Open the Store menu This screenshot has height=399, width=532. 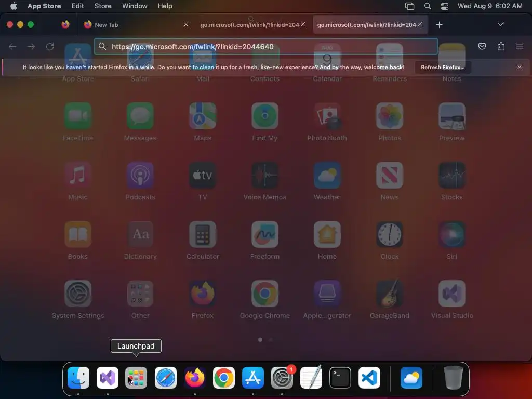[103, 6]
